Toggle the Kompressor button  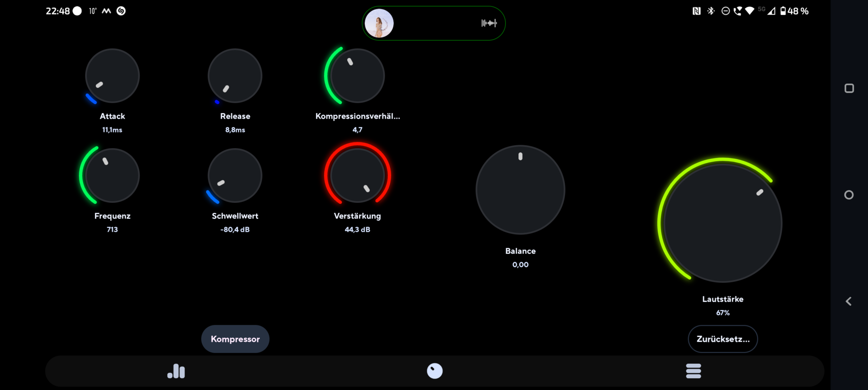[235, 339]
